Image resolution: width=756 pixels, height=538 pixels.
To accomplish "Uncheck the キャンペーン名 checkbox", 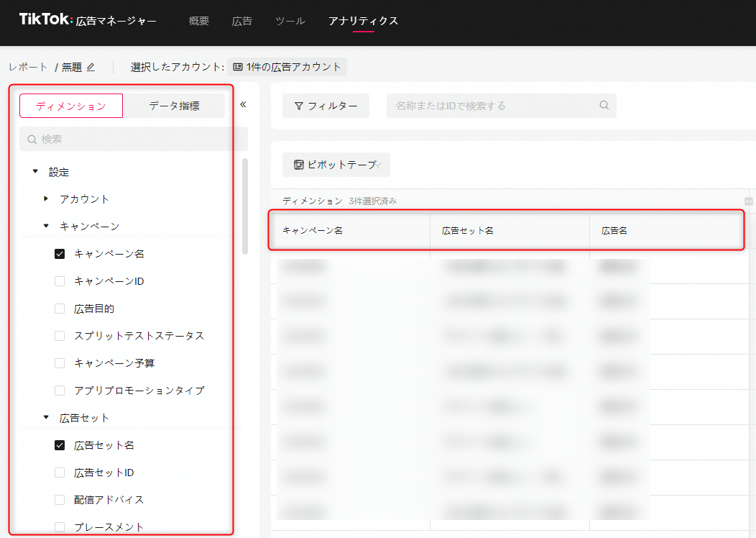I will click(60, 254).
